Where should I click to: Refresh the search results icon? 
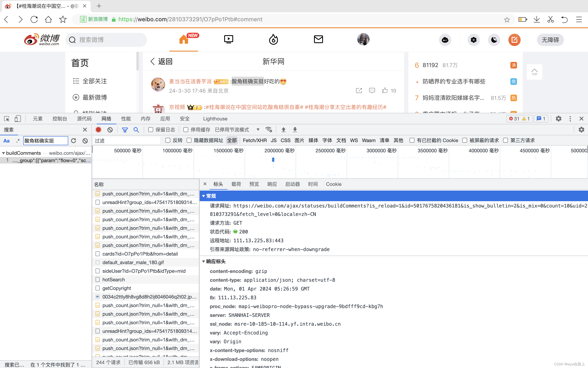coord(74,141)
